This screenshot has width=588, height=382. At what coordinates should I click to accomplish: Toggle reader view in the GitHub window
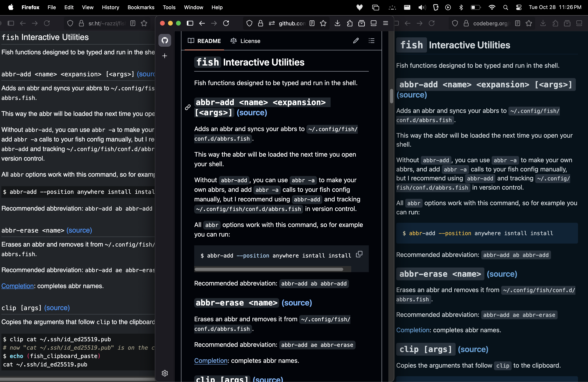(x=312, y=23)
